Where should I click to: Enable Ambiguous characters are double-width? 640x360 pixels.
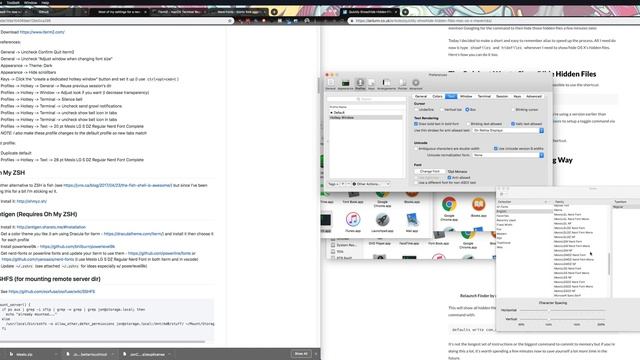click(416, 149)
